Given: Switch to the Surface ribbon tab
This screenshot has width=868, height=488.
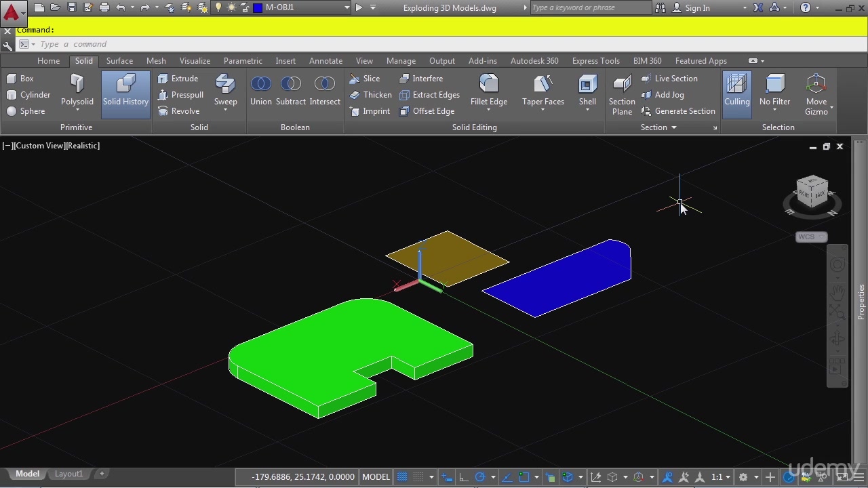Looking at the screenshot, I should tap(119, 61).
